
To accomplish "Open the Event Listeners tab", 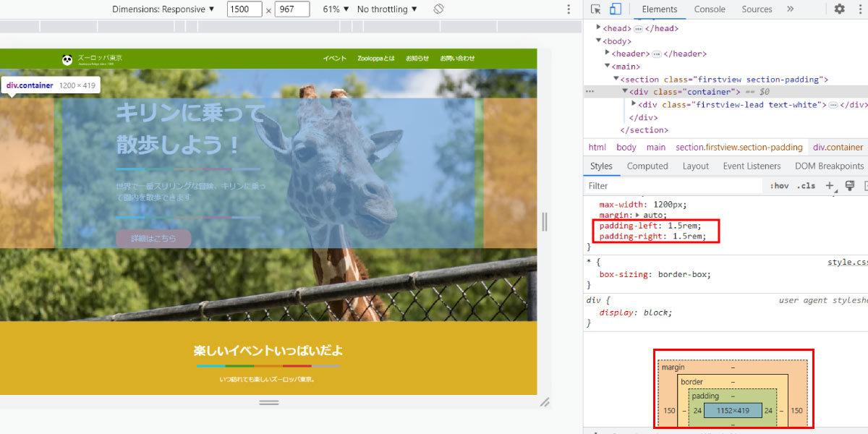I will (x=752, y=166).
